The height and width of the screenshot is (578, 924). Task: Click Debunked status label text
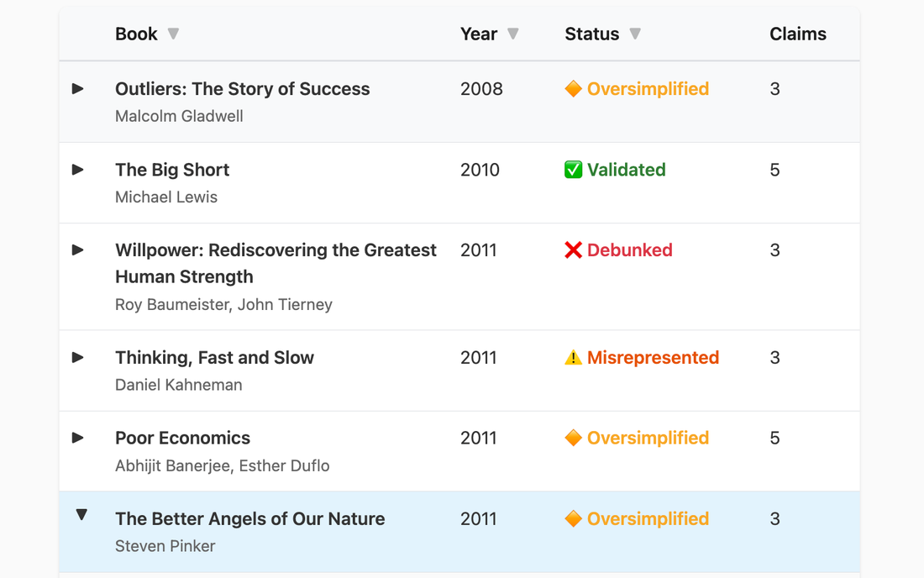click(629, 250)
